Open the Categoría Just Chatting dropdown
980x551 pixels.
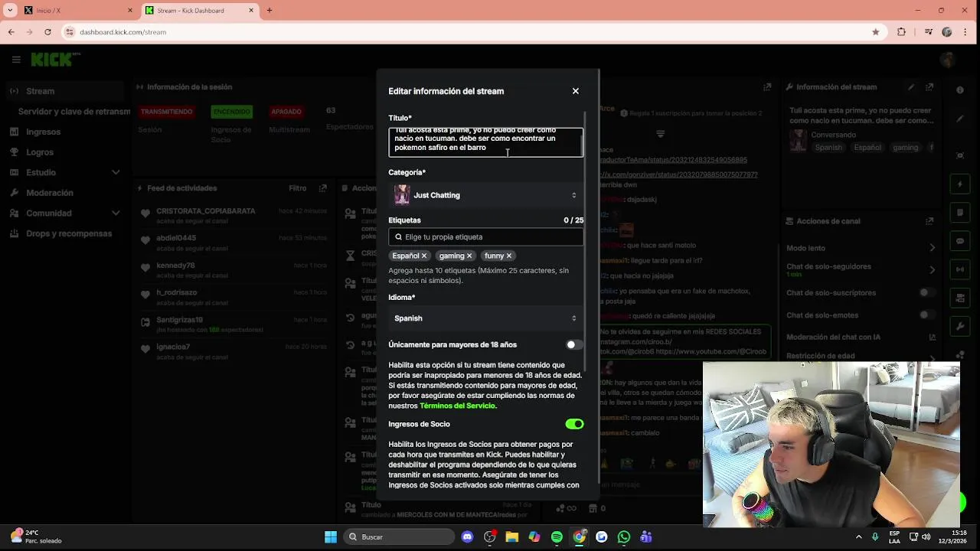(x=485, y=195)
